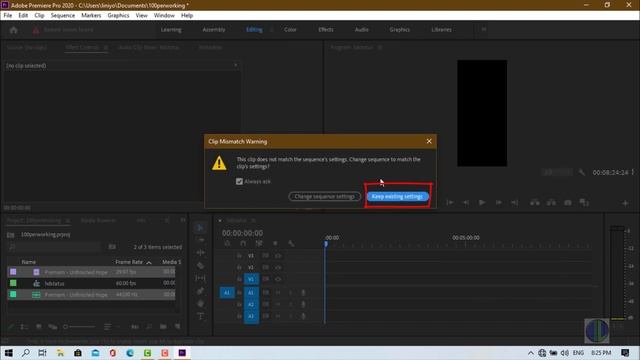The width and height of the screenshot is (640, 360).
Task: Open the Audio Clip Mixer tab
Action: click(148, 47)
